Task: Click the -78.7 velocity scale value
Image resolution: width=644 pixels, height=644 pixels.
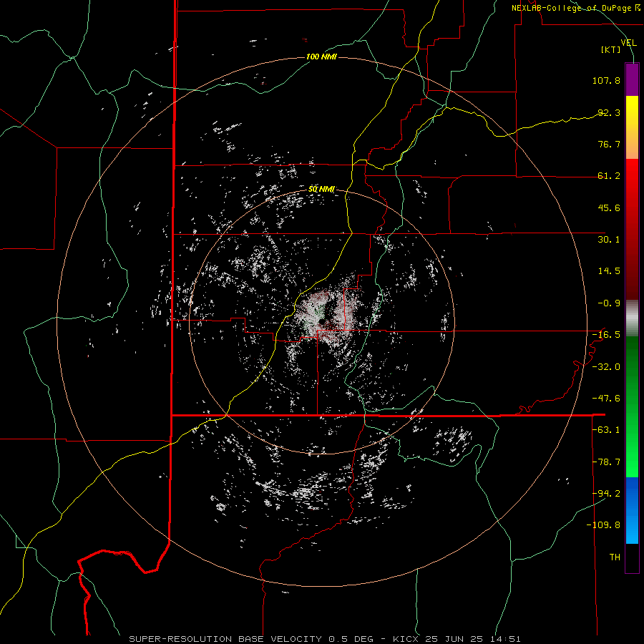Action: 606,462
